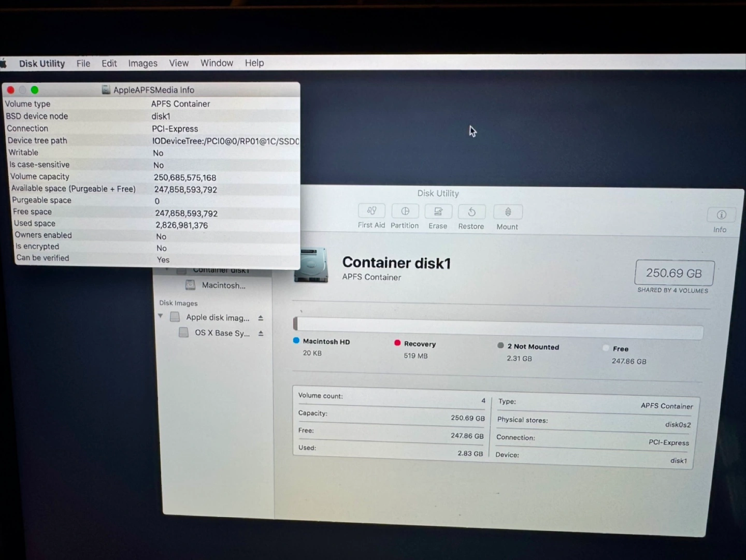Eject the OS X Base System volume
Viewport: 746px width, 560px height.
tap(261, 334)
